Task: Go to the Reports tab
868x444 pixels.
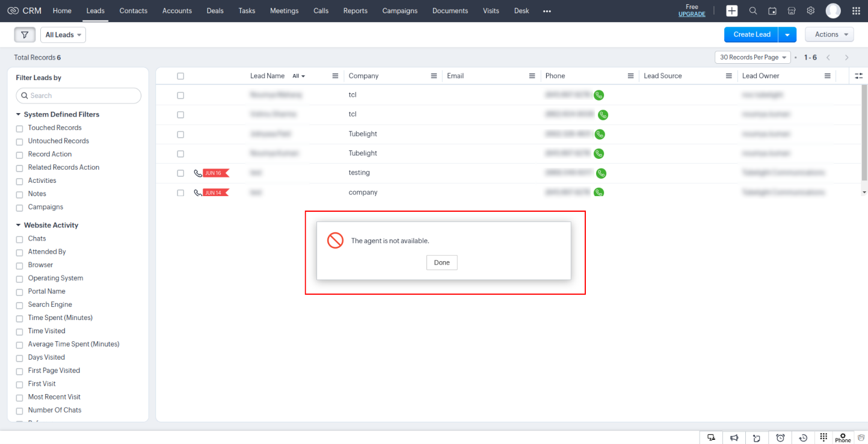Action: pyautogui.click(x=355, y=11)
